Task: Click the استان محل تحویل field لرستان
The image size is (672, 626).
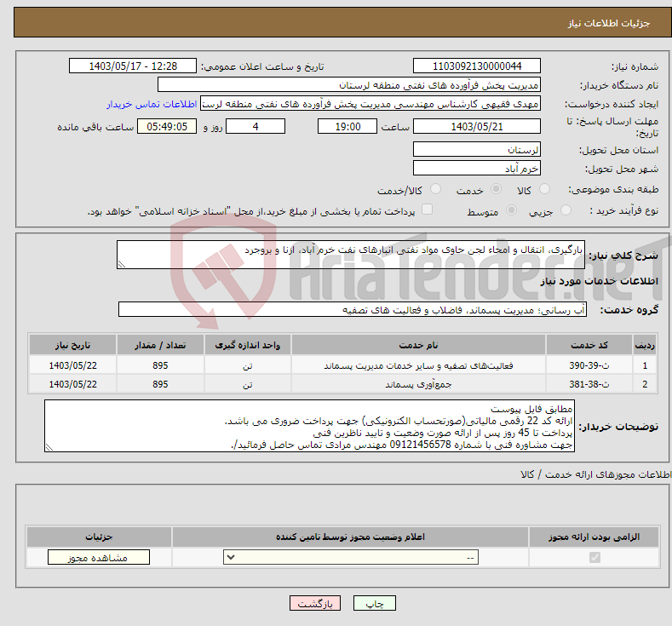Action: (477, 150)
